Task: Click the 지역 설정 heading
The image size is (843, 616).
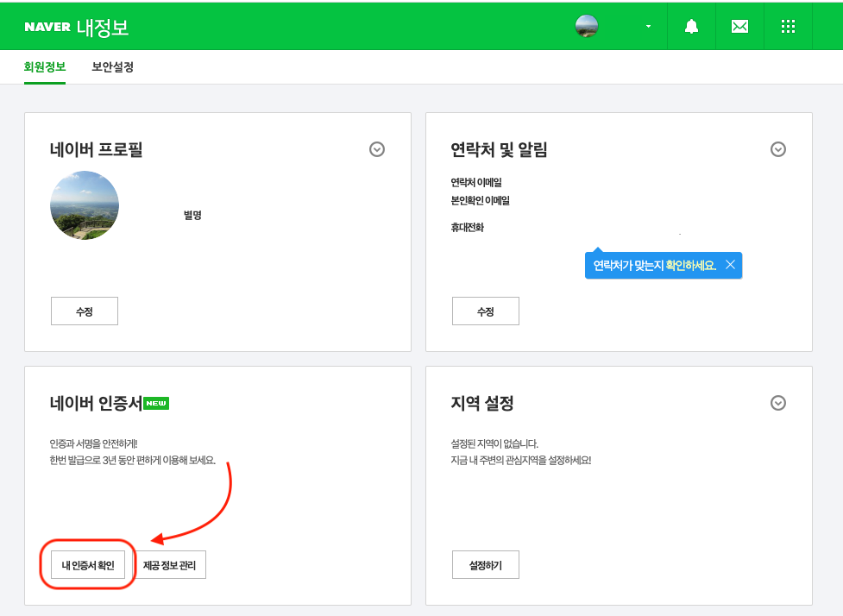Action: (x=482, y=403)
